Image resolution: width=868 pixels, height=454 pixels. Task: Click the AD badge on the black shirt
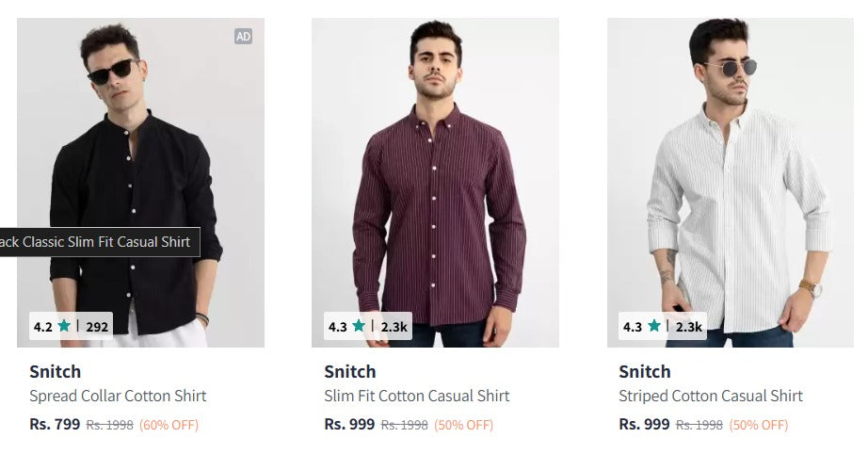click(x=243, y=37)
